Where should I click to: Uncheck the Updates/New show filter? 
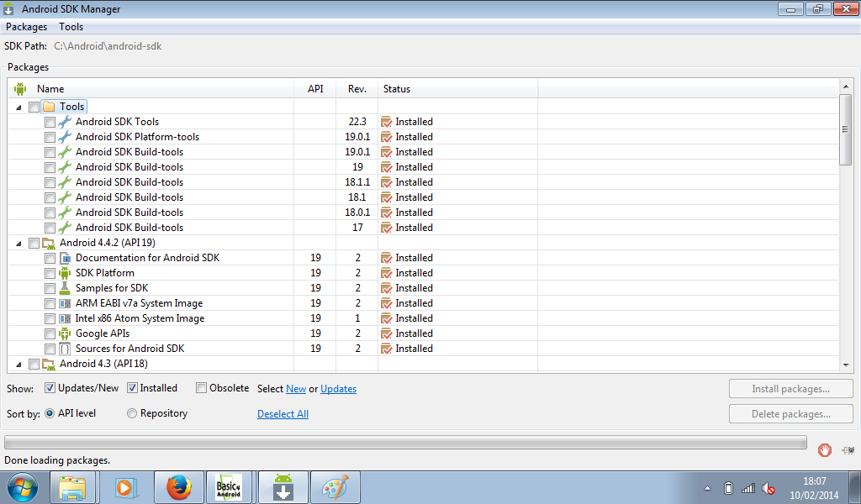(50, 388)
